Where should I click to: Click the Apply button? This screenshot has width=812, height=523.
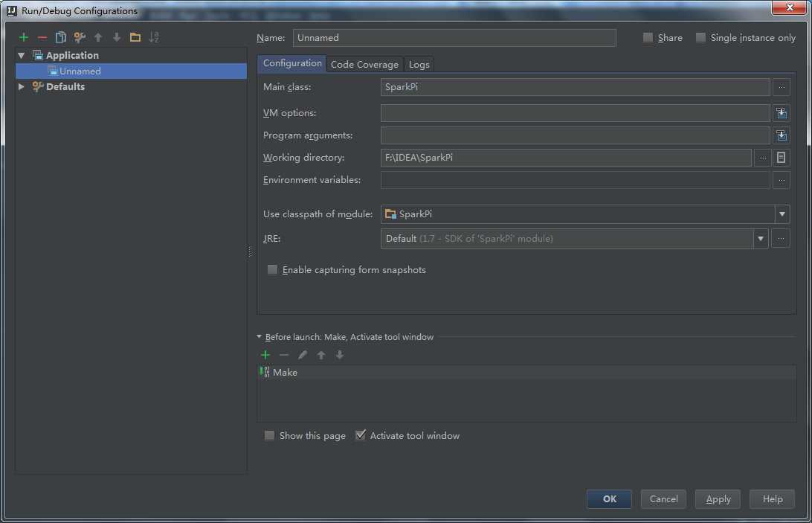pyautogui.click(x=718, y=498)
